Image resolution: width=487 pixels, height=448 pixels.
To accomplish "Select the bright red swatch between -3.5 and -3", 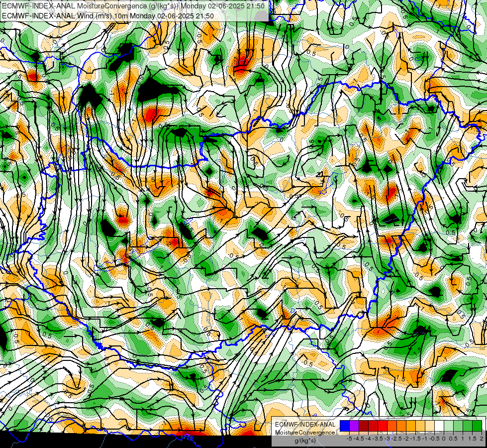I will click(x=383, y=426).
